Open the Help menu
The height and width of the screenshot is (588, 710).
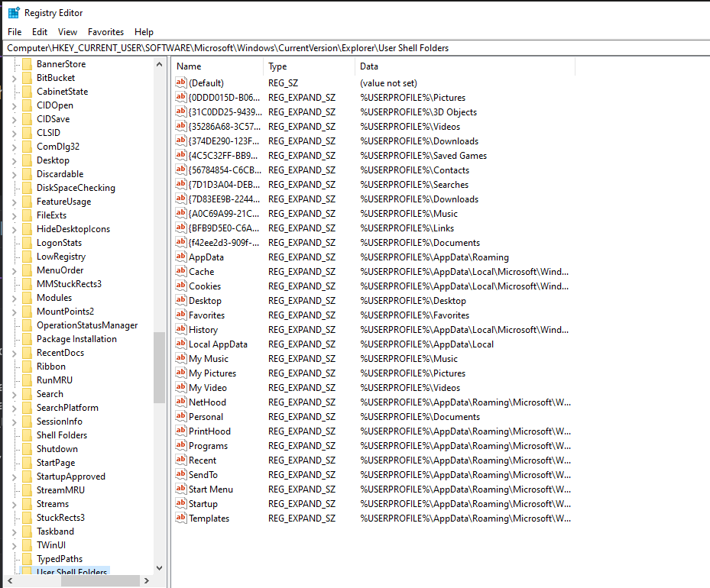click(144, 32)
